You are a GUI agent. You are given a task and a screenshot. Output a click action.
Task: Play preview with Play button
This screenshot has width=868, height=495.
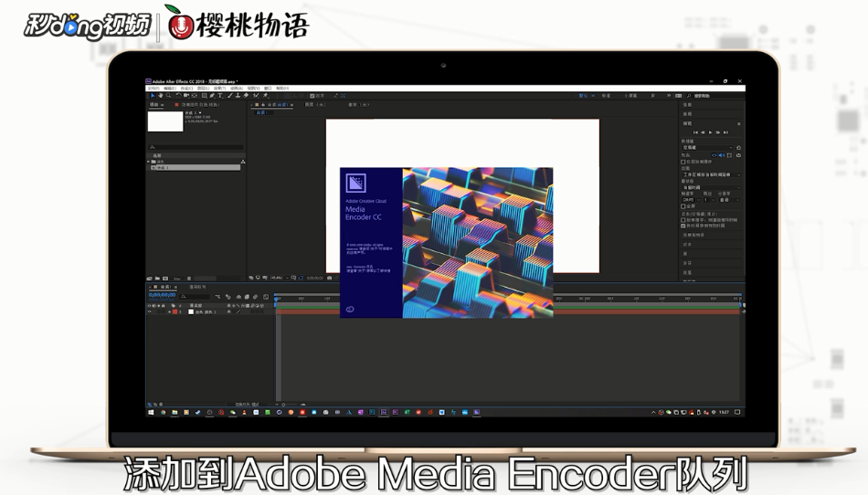[710, 132]
